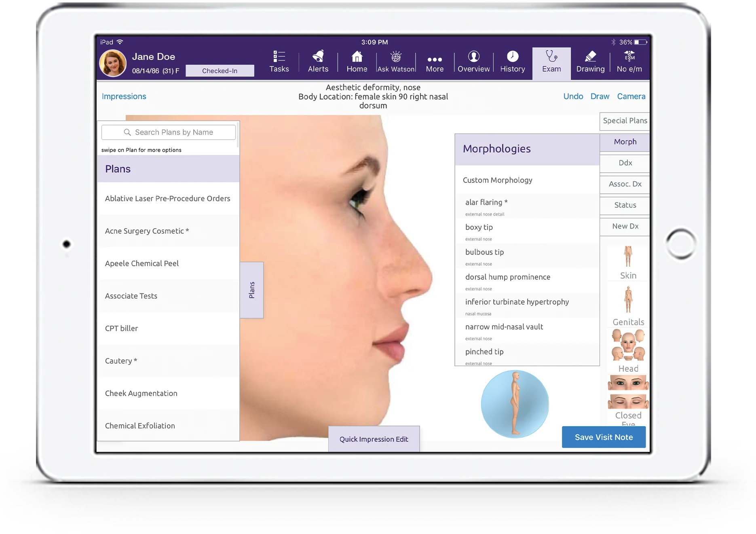Viewport: 756px width, 534px height.
Task: Select the Drawing tool icon
Action: point(590,61)
